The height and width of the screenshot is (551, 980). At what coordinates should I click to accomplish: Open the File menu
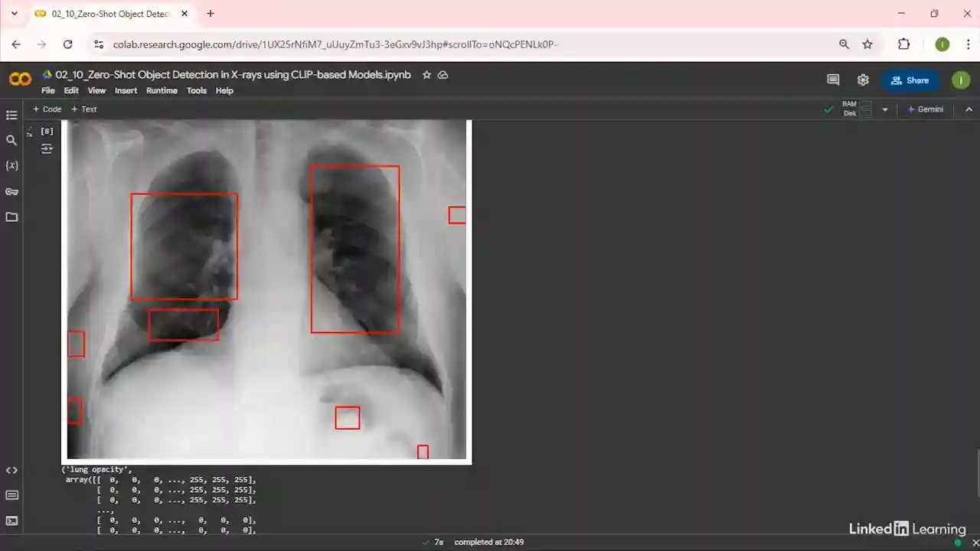pos(48,90)
